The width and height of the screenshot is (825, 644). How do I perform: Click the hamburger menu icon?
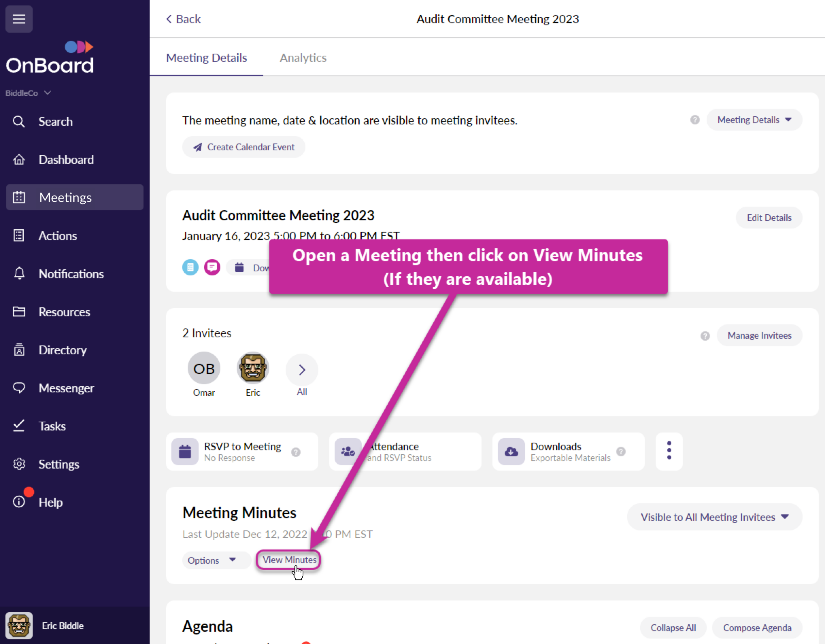(19, 19)
